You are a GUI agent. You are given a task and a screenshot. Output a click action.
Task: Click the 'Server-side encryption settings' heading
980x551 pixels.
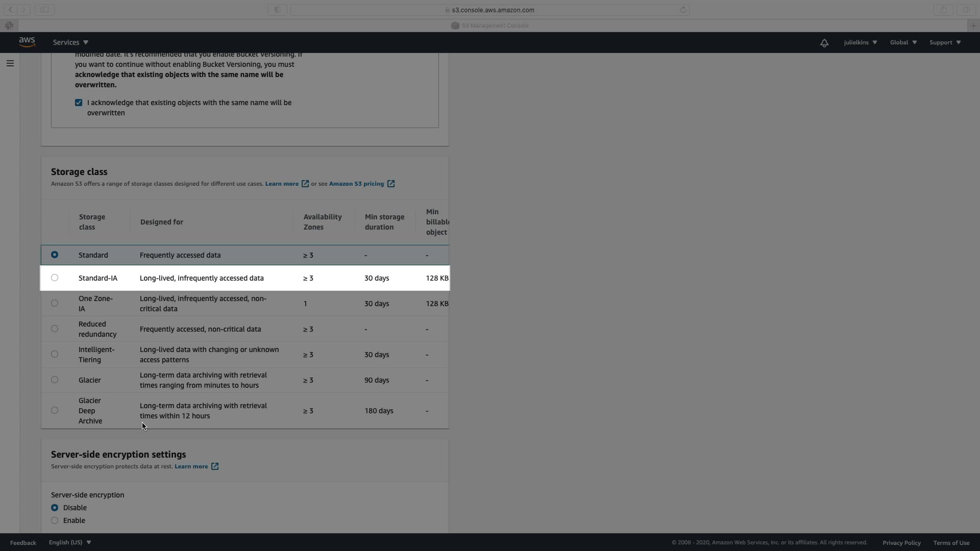(119, 454)
